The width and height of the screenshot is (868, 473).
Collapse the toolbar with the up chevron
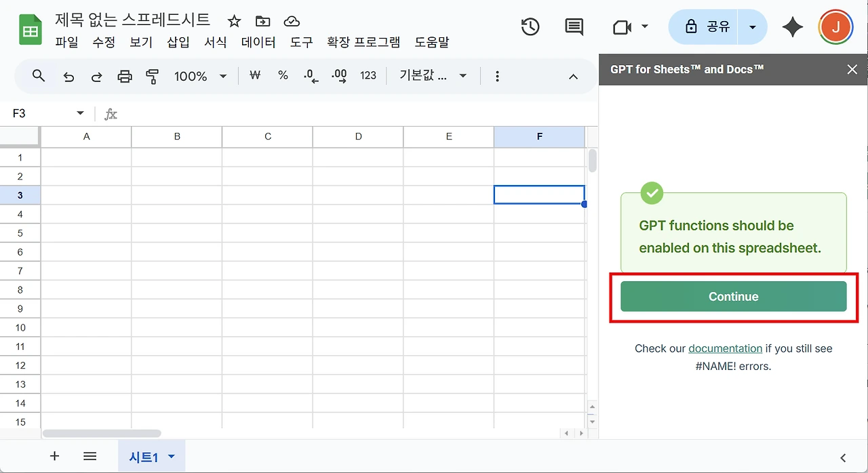pos(573,77)
